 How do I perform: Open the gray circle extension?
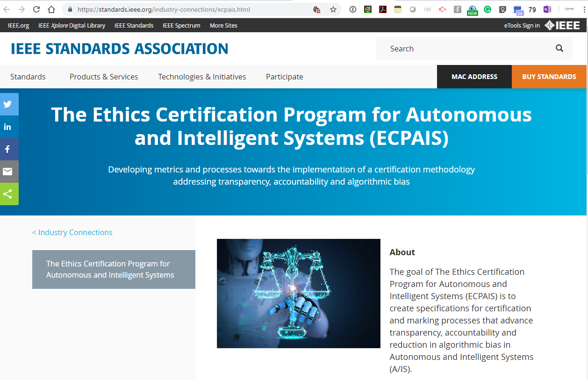(413, 9)
